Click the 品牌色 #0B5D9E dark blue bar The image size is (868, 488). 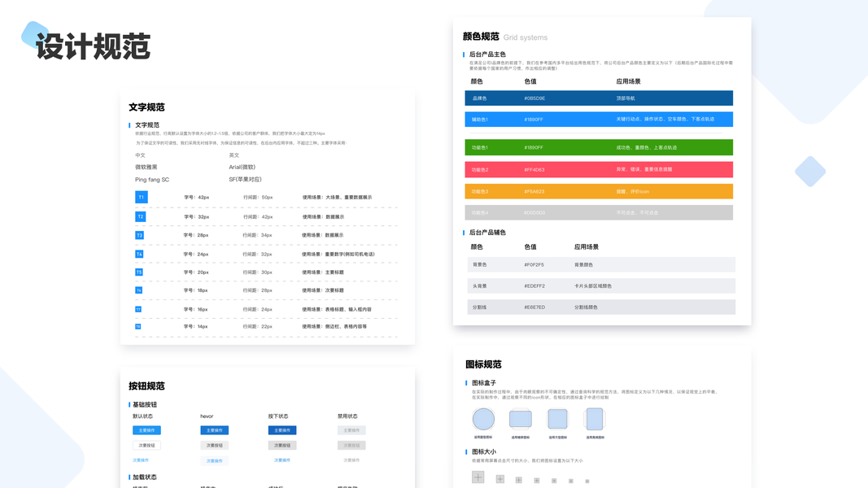[x=599, y=98]
